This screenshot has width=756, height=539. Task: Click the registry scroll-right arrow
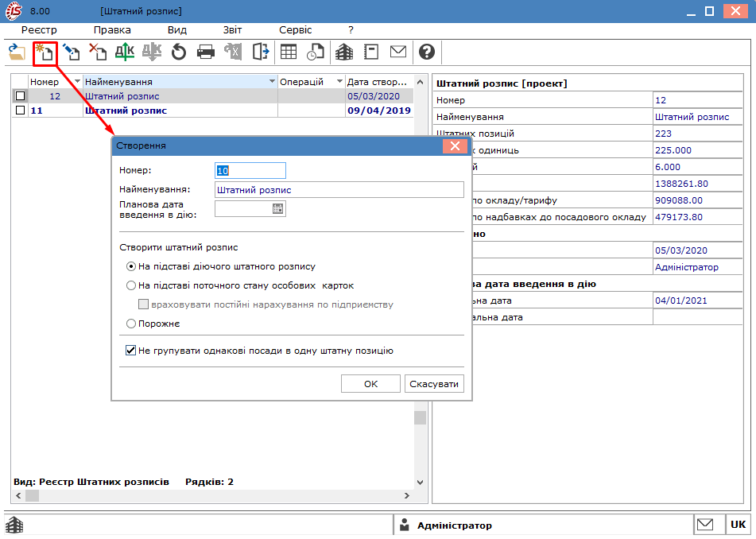point(407,495)
